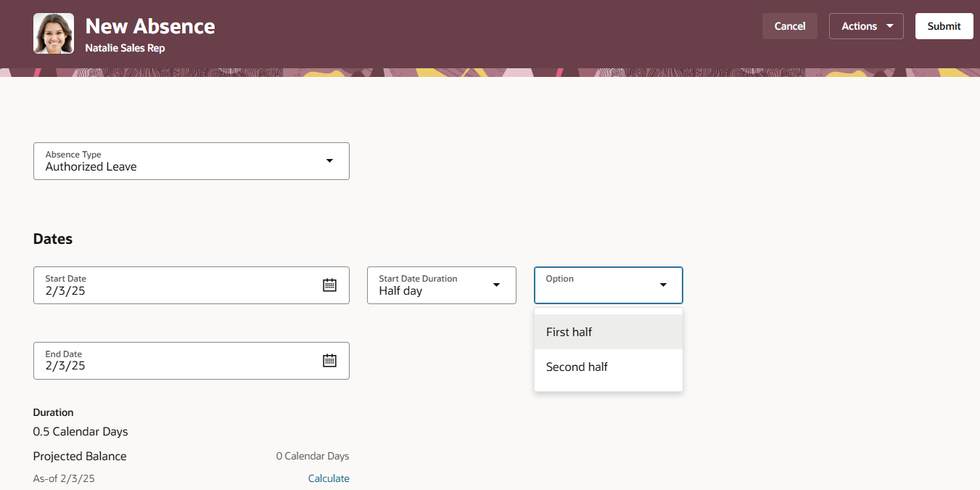This screenshot has height=490, width=980.
Task: Open the Actions menu
Action: (866, 25)
